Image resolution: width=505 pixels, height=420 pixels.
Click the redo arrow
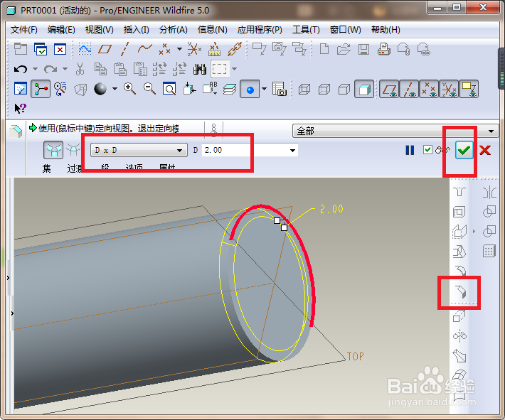[51, 69]
